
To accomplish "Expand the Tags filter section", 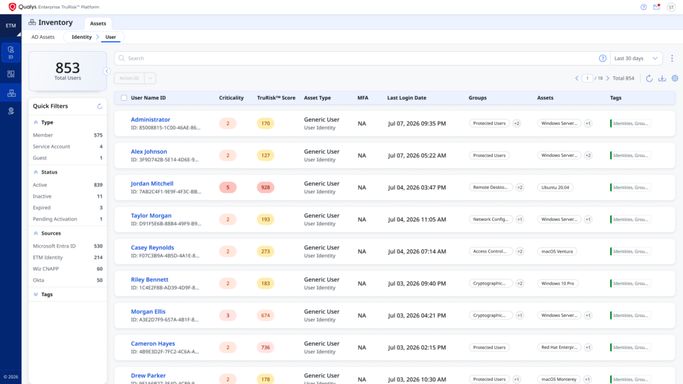I will pyautogui.click(x=36, y=295).
